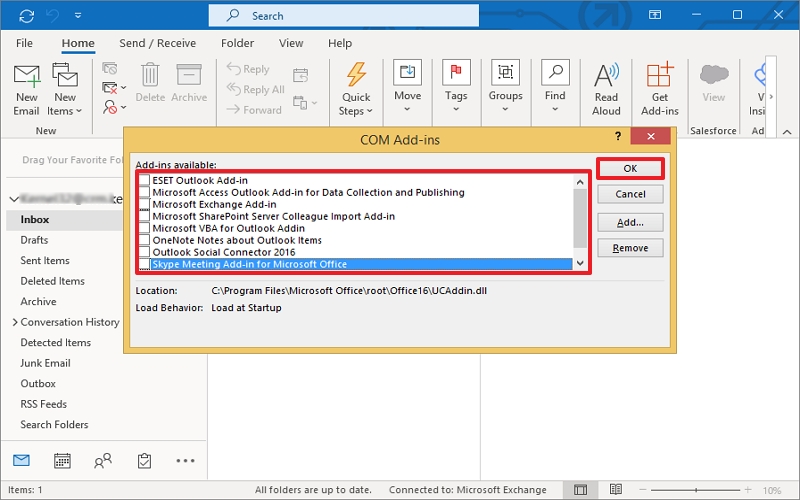Click the Tags flag icon

(456, 74)
